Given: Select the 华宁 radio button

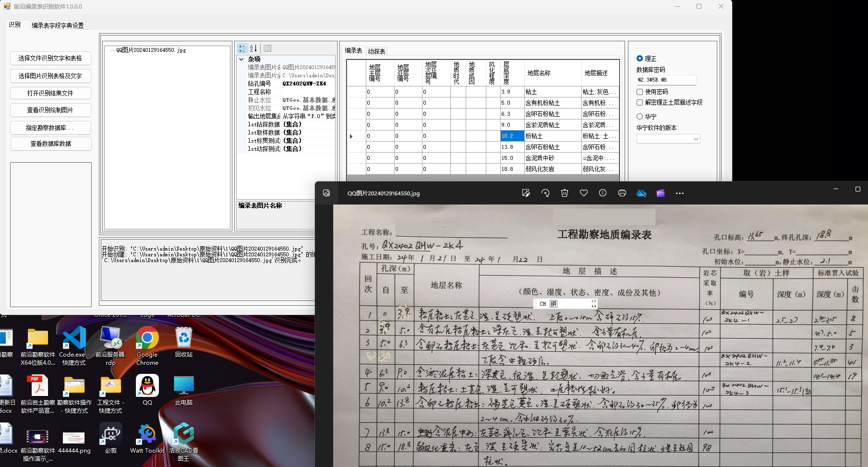Looking at the screenshot, I should [646, 117].
